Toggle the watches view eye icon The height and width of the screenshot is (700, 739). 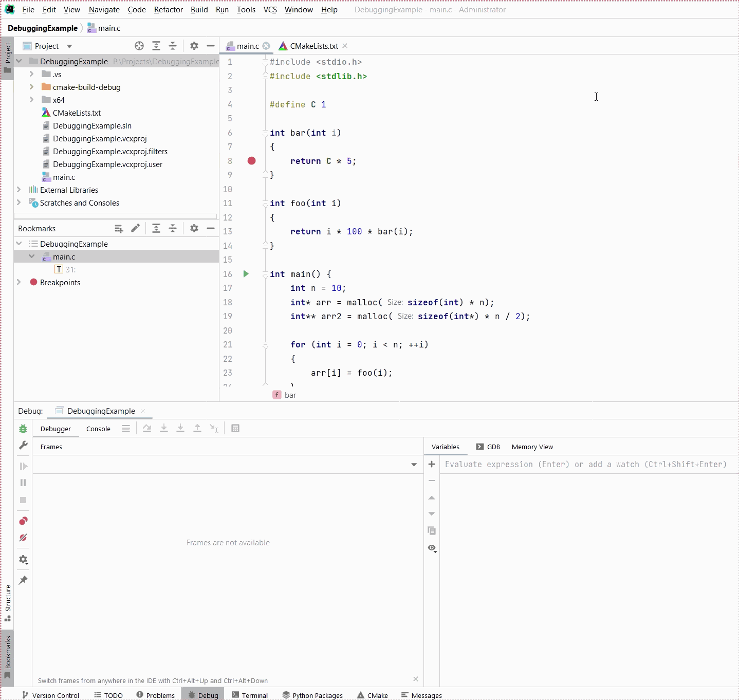coord(432,548)
